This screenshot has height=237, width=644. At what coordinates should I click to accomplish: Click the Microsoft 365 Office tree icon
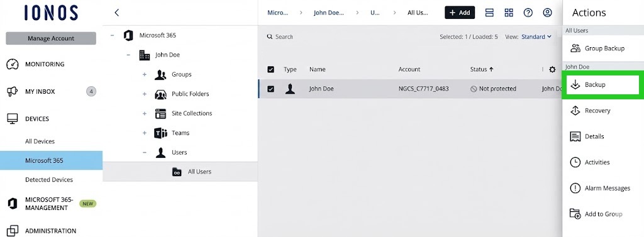coord(128,35)
